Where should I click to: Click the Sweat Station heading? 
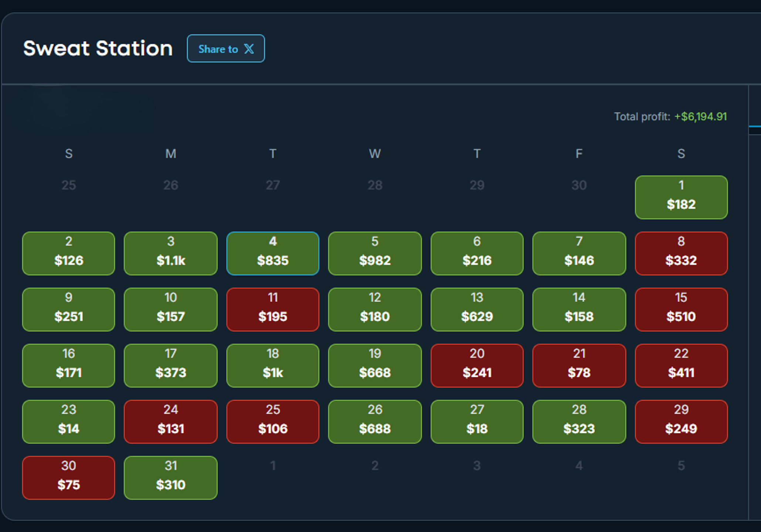click(98, 48)
